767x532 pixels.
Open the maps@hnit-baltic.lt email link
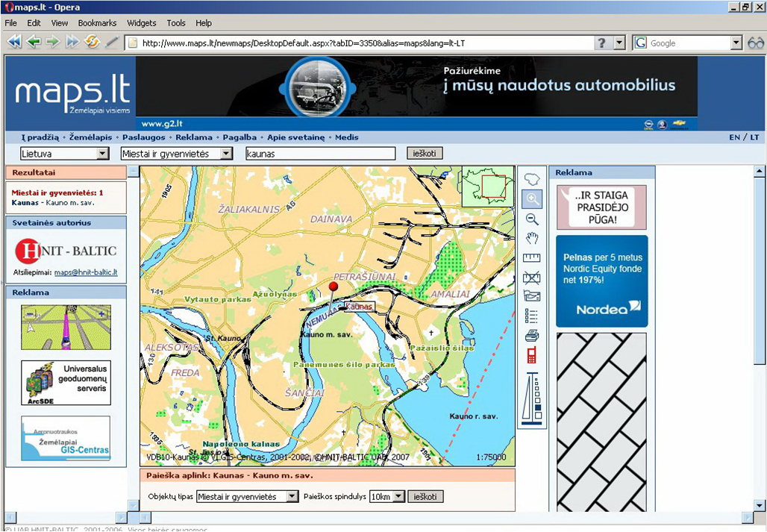click(x=86, y=272)
